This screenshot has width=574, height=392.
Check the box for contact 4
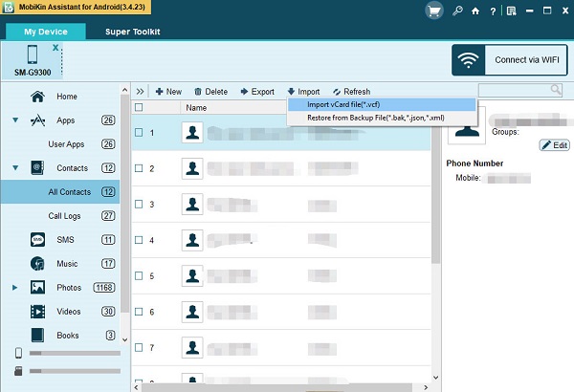[139, 240]
